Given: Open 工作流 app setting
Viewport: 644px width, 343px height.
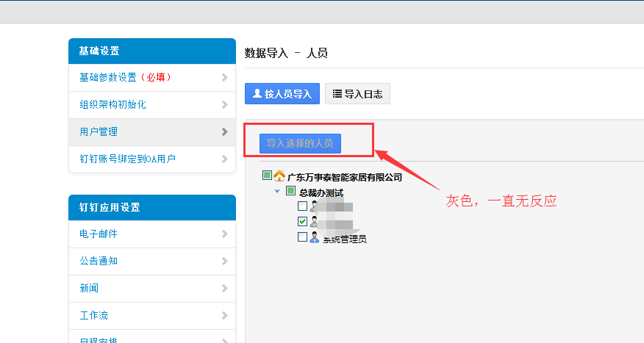Looking at the screenshot, I should (x=152, y=315).
